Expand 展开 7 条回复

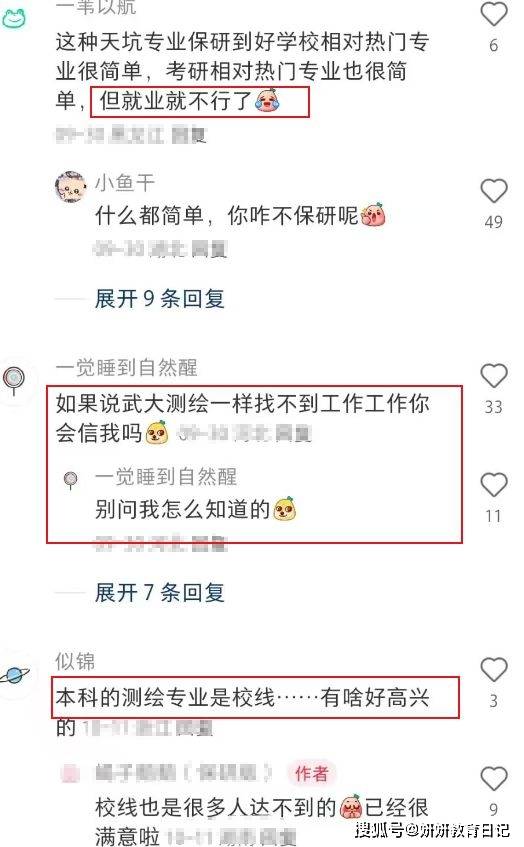click(159, 593)
